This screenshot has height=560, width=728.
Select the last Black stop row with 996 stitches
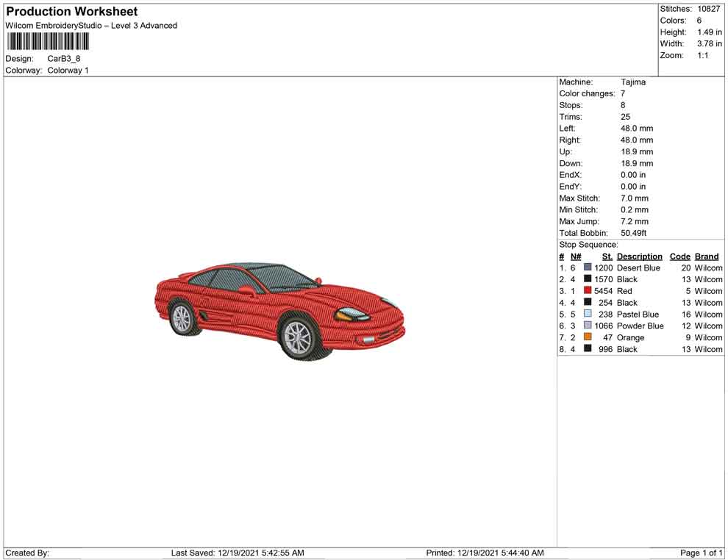pos(640,349)
